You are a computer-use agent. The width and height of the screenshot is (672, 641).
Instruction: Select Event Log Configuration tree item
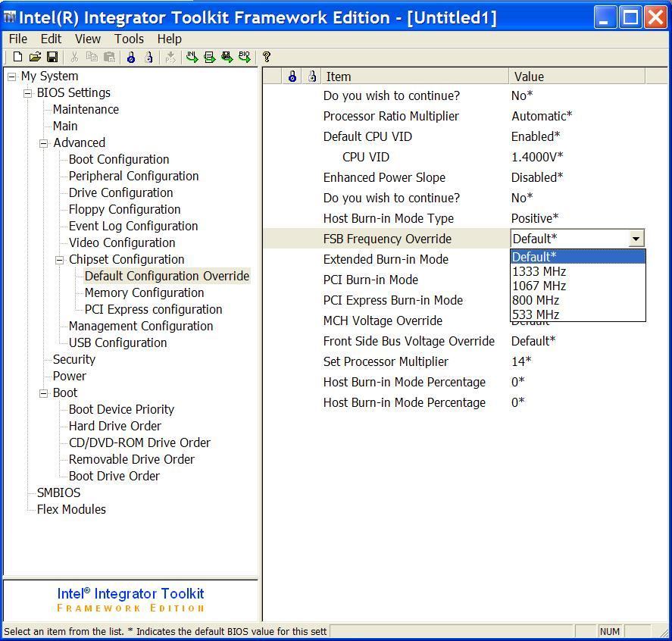point(133,227)
